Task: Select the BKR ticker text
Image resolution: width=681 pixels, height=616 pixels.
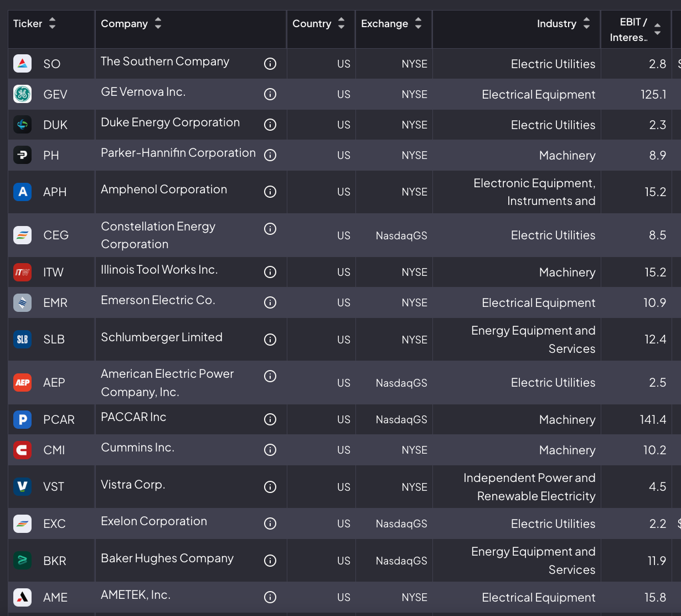Action: [55, 561]
